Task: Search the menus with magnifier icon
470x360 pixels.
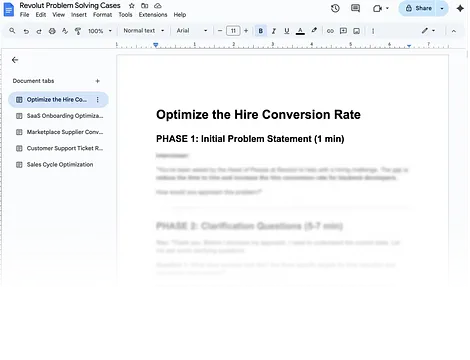Action: pos(12,31)
